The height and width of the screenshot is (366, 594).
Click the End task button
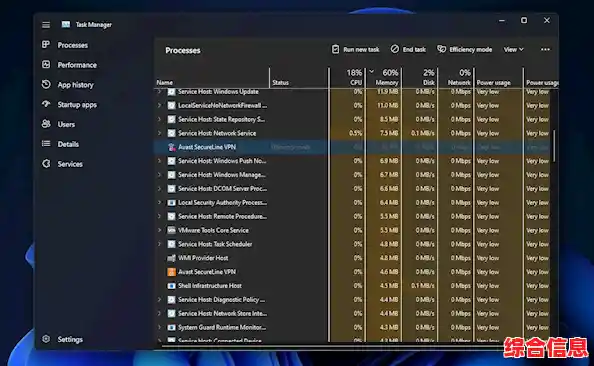pos(408,50)
